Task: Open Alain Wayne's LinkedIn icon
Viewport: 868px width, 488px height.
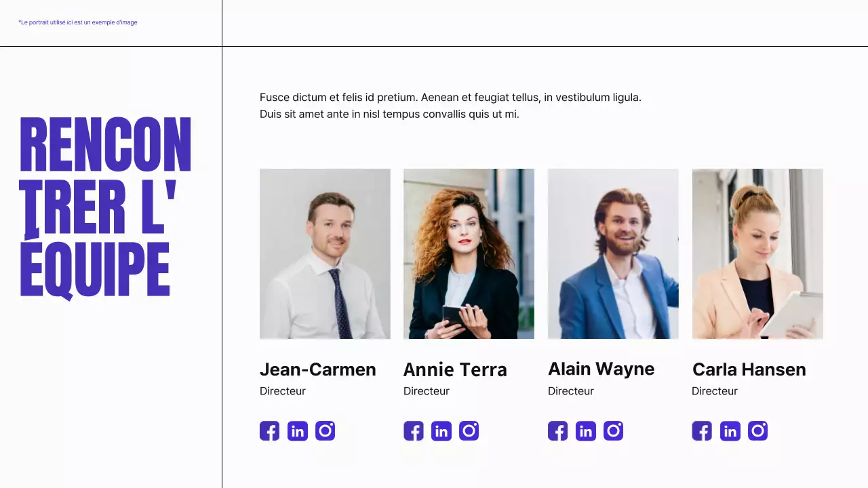Action: point(586,431)
